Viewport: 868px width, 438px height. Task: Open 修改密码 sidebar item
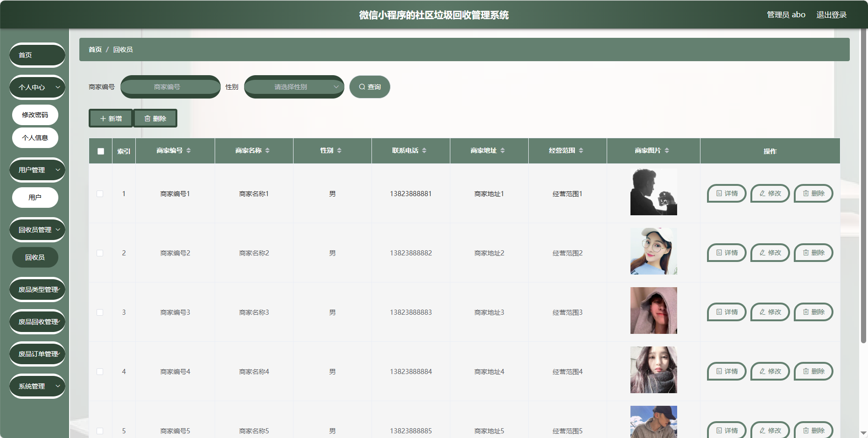pos(35,115)
